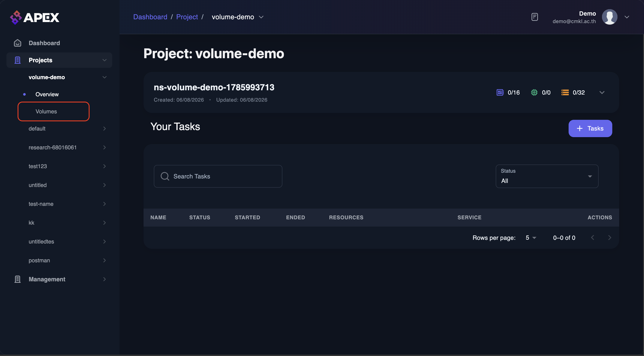This screenshot has width=644, height=356.
Task: Click the Created: 06/08/2026 text
Action: (x=179, y=100)
